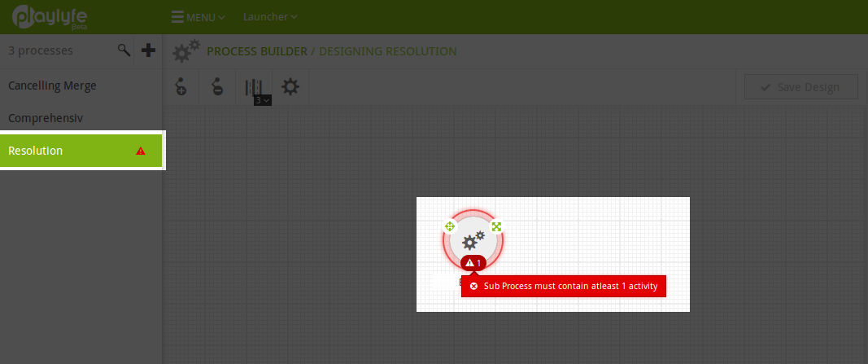Click the 'Sub Process must contain atleast 1 activity' message
Image resolution: width=868 pixels, height=364 pixels.
pyautogui.click(x=564, y=287)
